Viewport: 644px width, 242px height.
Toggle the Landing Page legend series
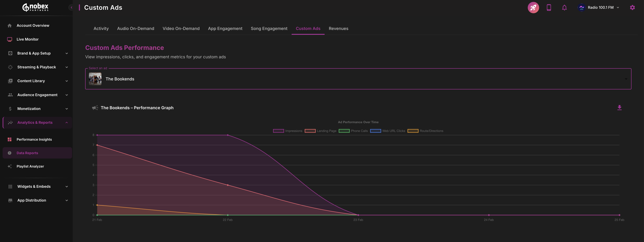(x=326, y=131)
